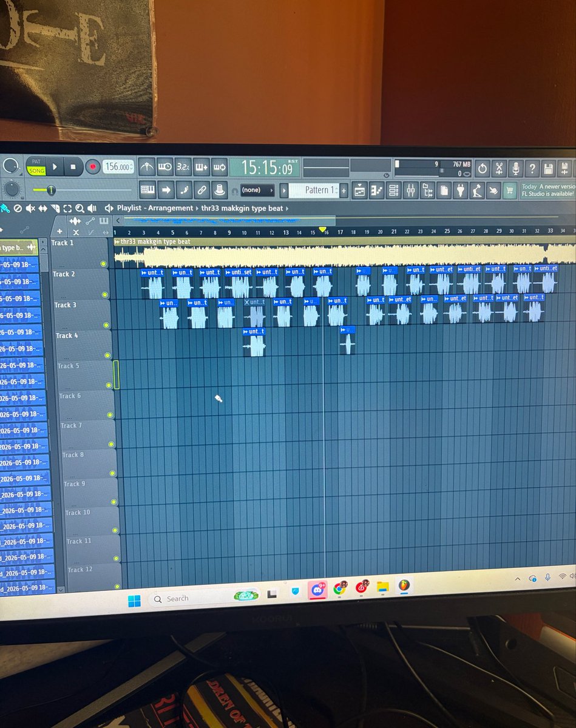This screenshot has height=728, width=576.
Task: Open the content library cart icon
Action: [x=510, y=190]
